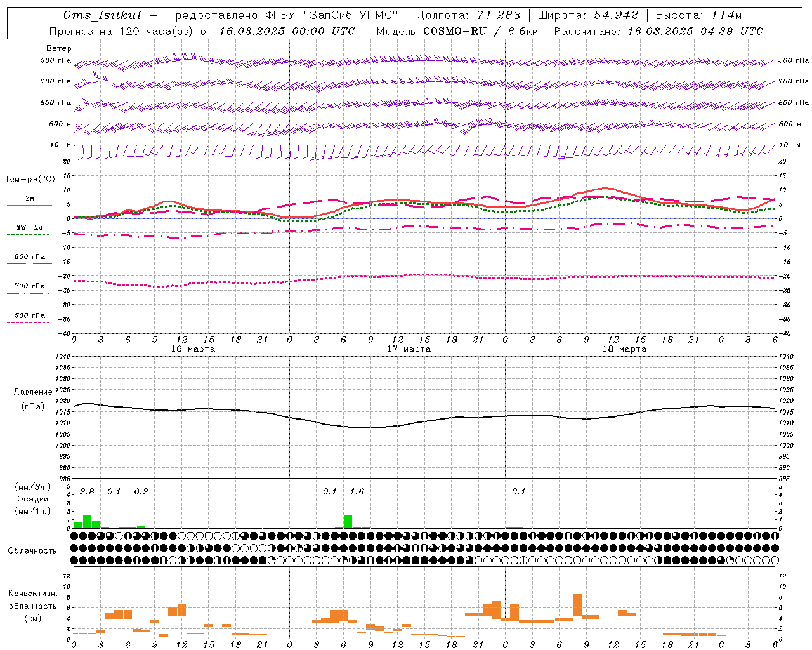
Task: Click the 0.2 precipitation total value
Action: [x=141, y=491]
